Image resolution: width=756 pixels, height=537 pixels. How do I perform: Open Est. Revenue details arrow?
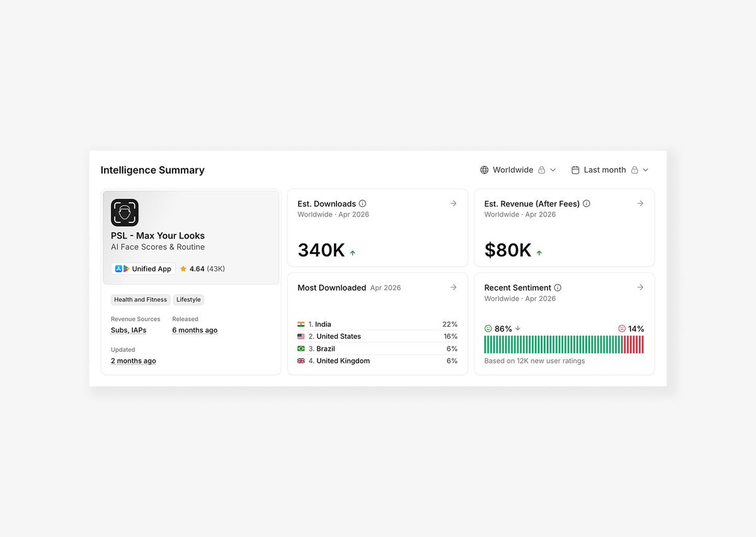(x=640, y=203)
